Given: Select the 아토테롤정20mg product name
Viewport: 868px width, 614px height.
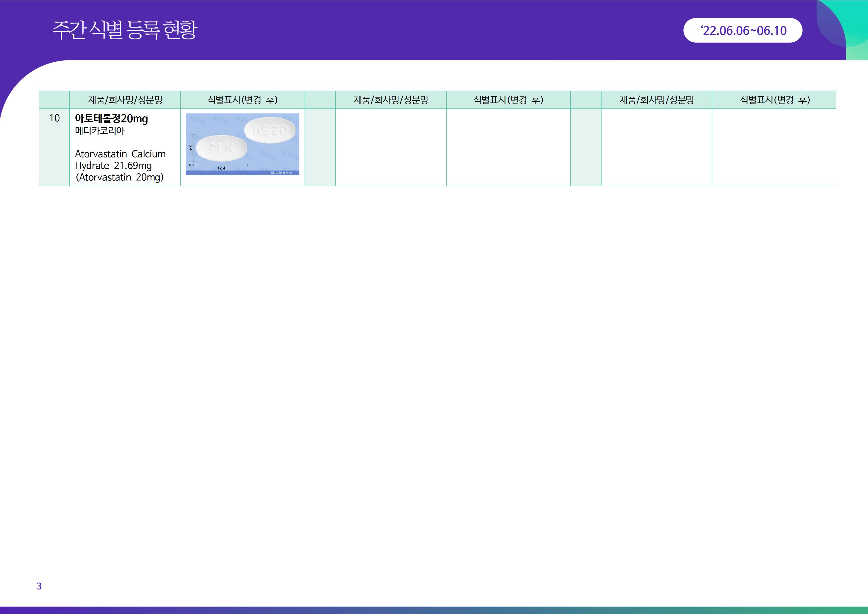Looking at the screenshot, I should coord(112,119).
